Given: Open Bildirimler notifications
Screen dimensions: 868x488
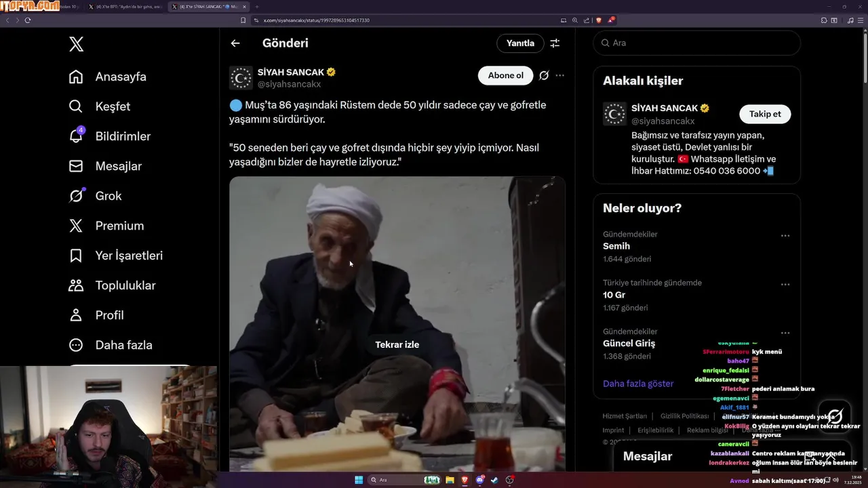Looking at the screenshot, I should coord(109,136).
